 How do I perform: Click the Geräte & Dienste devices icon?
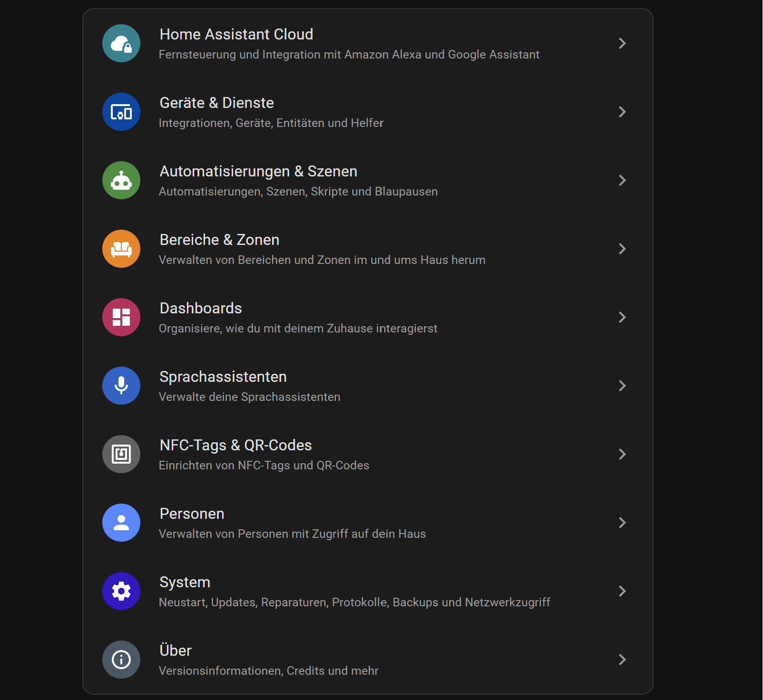coord(121,112)
